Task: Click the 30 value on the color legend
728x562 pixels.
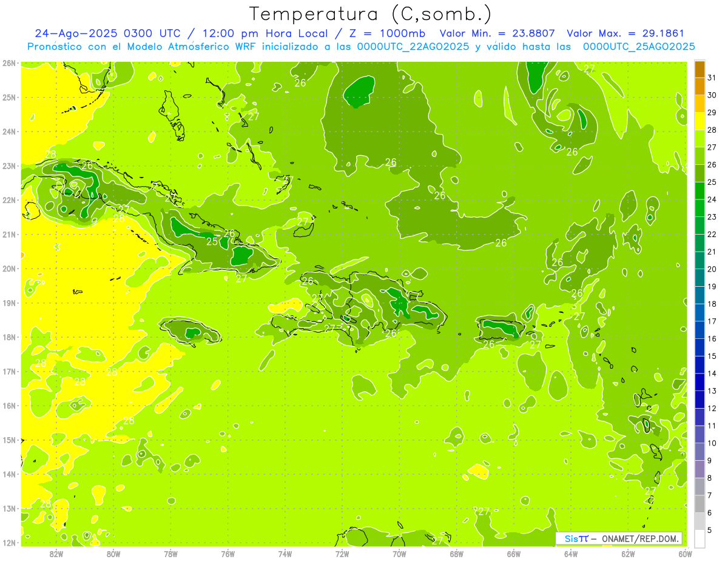Action: 712,95
